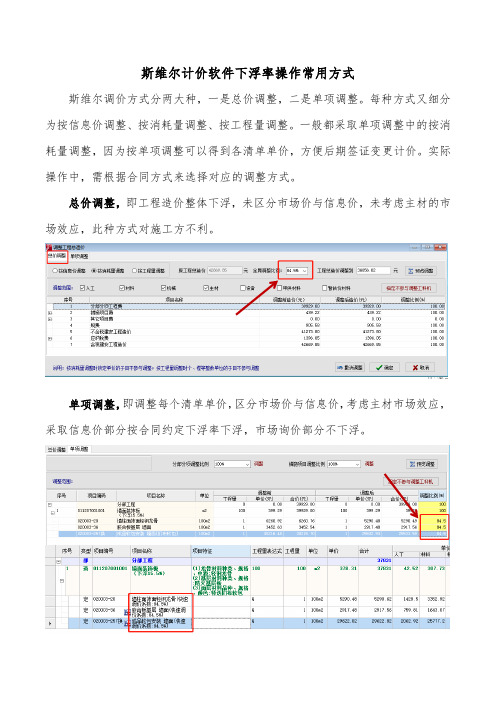The image size is (496, 702).
Task: Expand the 其它项目费 row tree node
Action: 50,319
